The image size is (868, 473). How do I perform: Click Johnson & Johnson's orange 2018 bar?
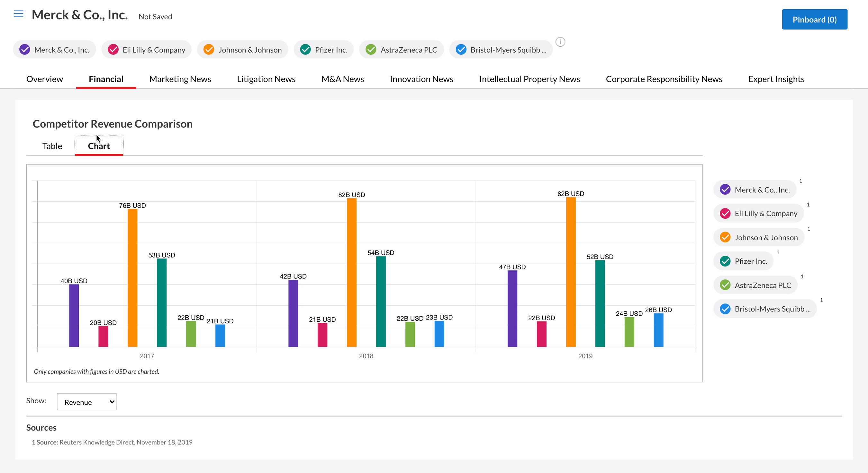pos(351,273)
